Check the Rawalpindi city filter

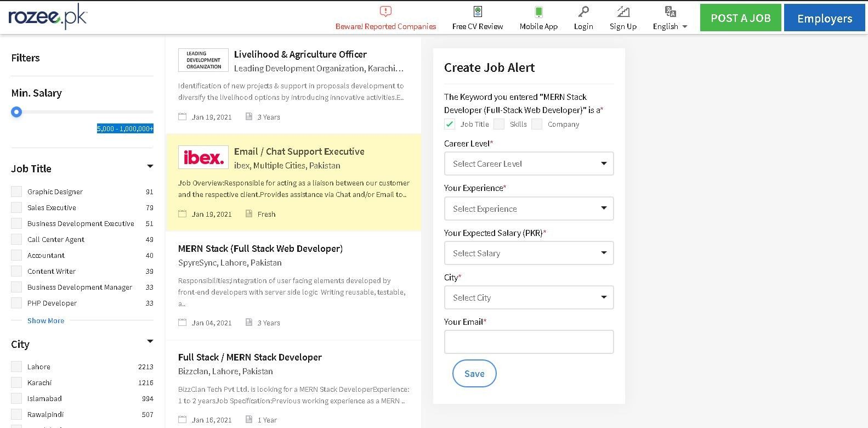point(16,414)
